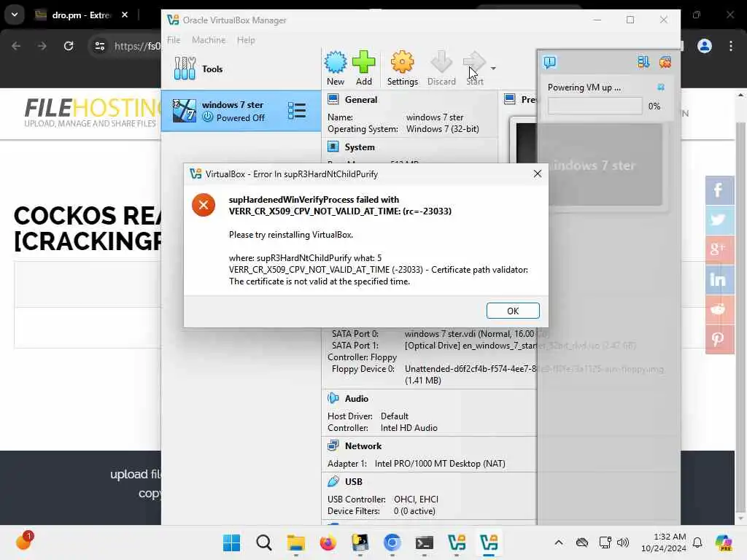This screenshot has width=747, height=560.
Task: Open Firefox from the taskbar
Action: pyautogui.click(x=328, y=542)
